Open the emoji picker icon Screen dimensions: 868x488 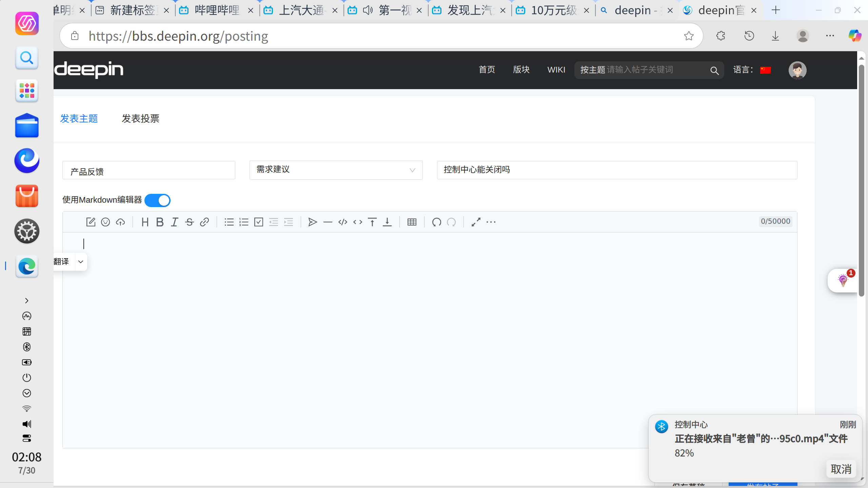105,222
